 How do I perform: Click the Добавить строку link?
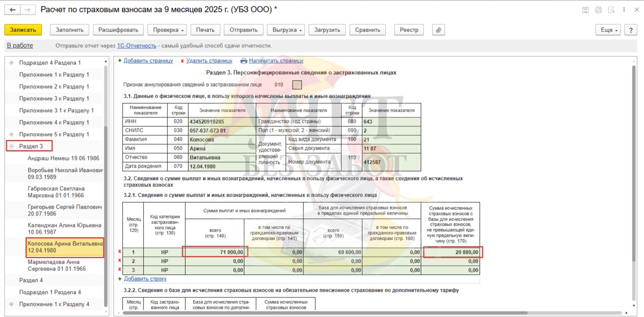pos(145,279)
